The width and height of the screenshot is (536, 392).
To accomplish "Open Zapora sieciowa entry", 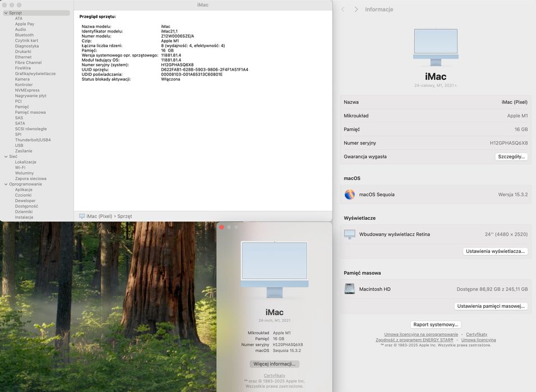I will tap(30, 178).
